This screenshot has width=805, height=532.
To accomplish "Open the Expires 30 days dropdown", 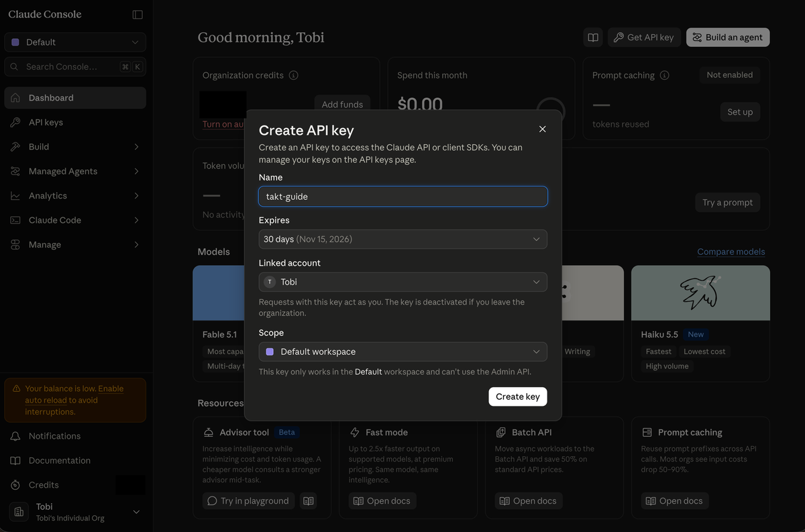I will pos(403,239).
